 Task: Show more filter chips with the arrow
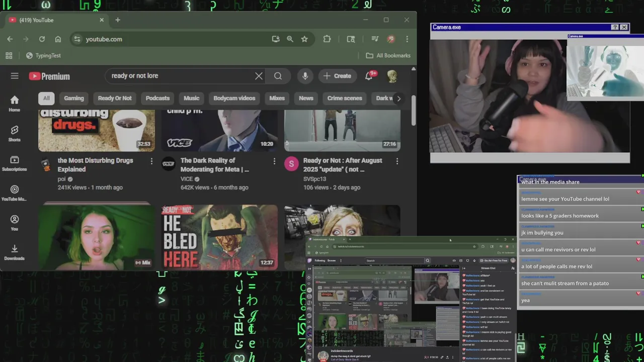click(x=398, y=99)
